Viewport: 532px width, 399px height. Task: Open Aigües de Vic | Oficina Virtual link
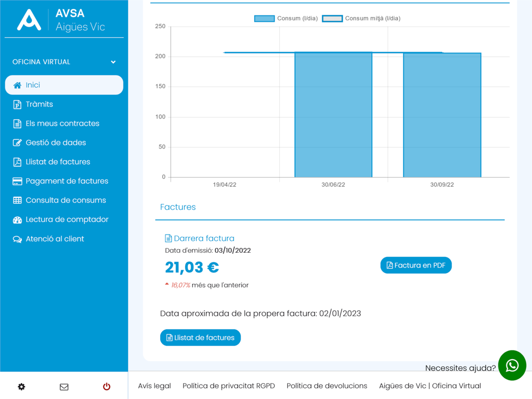(430, 386)
